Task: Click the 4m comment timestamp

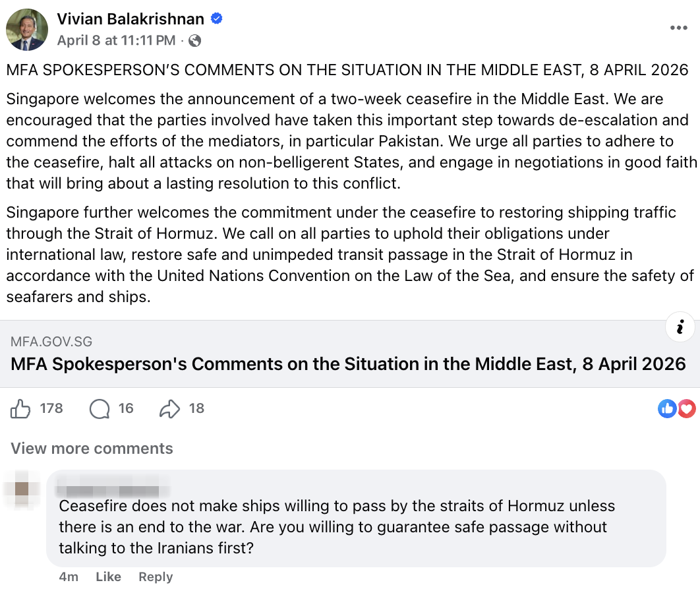Action: pyautogui.click(x=69, y=576)
